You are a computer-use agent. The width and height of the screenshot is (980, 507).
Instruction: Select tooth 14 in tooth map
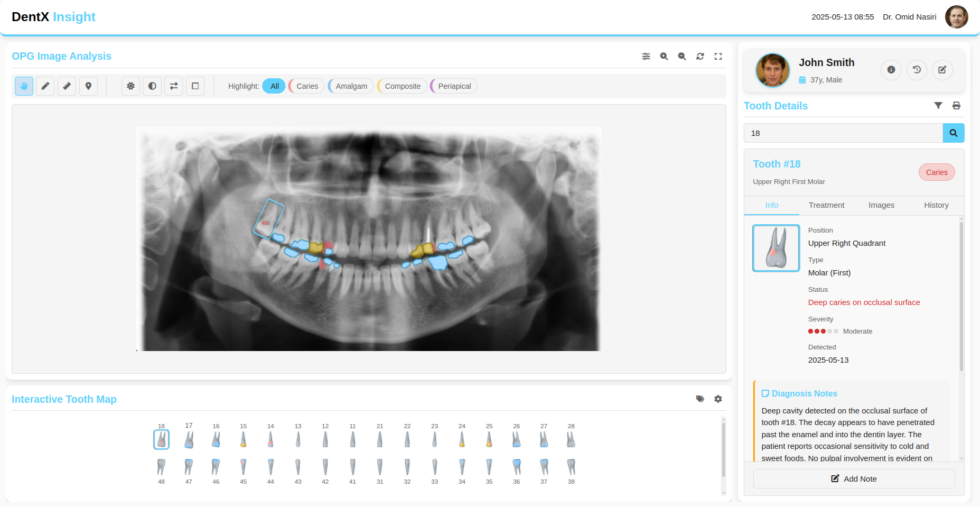click(x=270, y=439)
